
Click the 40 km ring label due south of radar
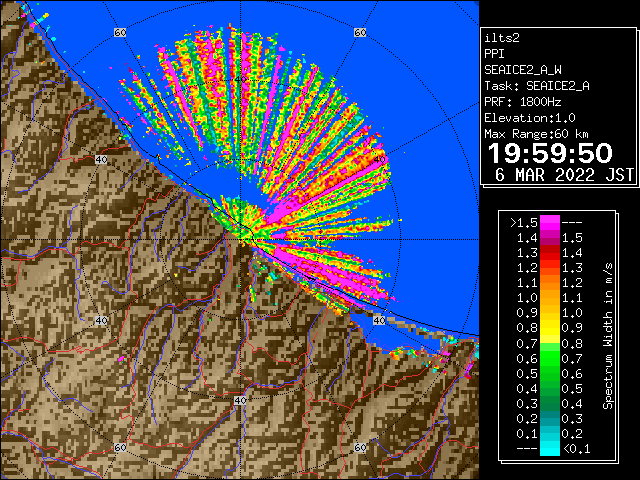[x=240, y=400]
